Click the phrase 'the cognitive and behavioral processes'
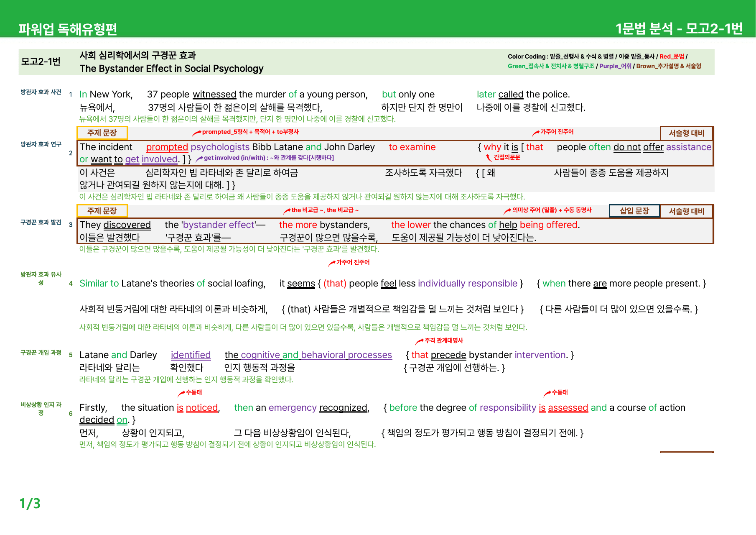The image size is (756, 535). click(x=308, y=355)
